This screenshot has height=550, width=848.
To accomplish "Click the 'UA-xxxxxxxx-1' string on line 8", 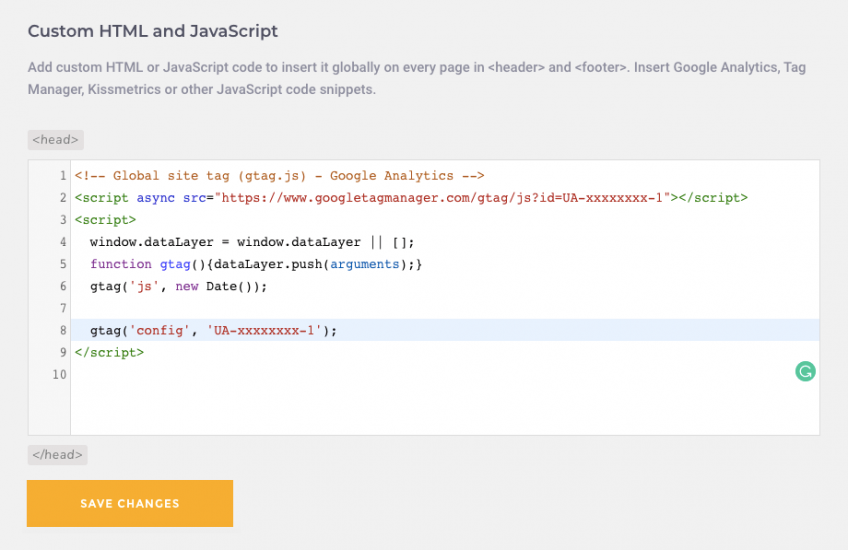I will pyautogui.click(x=264, y=330).
